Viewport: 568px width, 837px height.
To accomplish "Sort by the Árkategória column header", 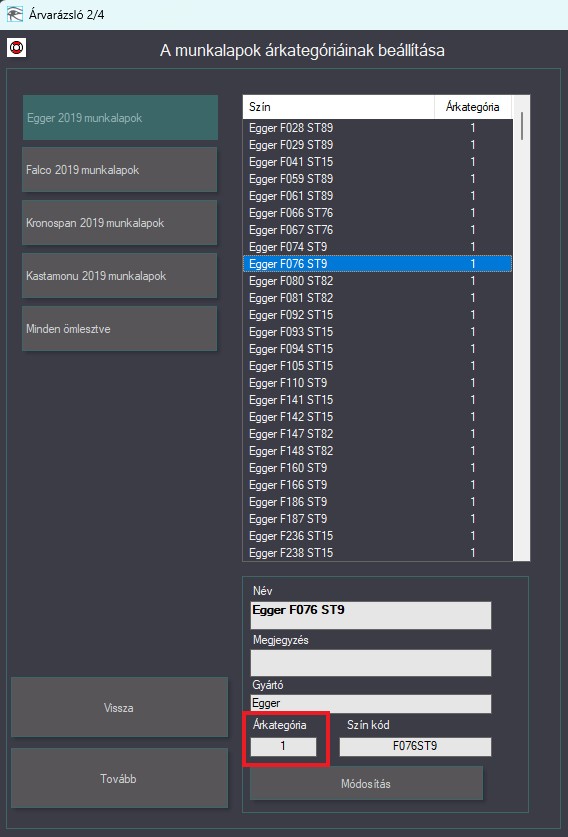I will 472,107.
